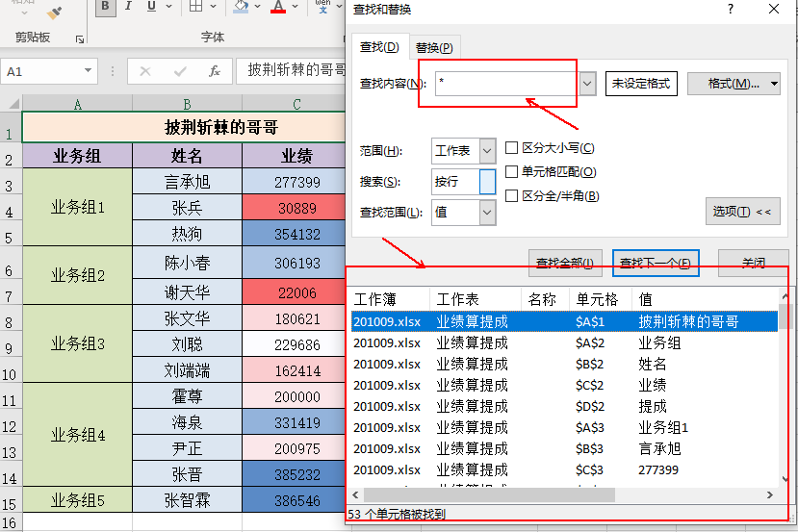Toggle Underline formatting in Excel ribbon

tap(151, 7)
